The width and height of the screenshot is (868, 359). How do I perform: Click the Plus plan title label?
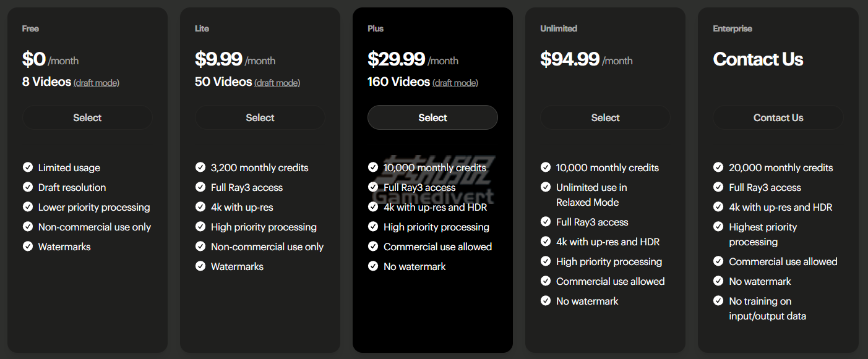(x=375, y=28)
